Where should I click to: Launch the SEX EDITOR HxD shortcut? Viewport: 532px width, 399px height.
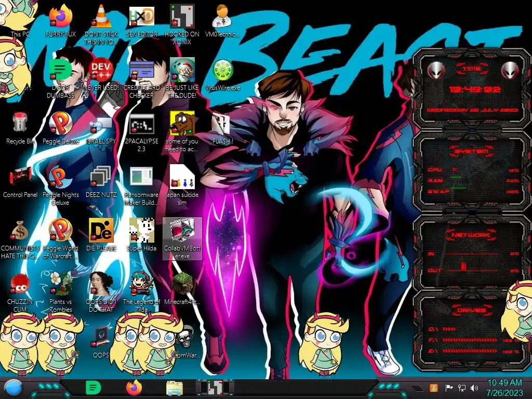click(141, 21)
